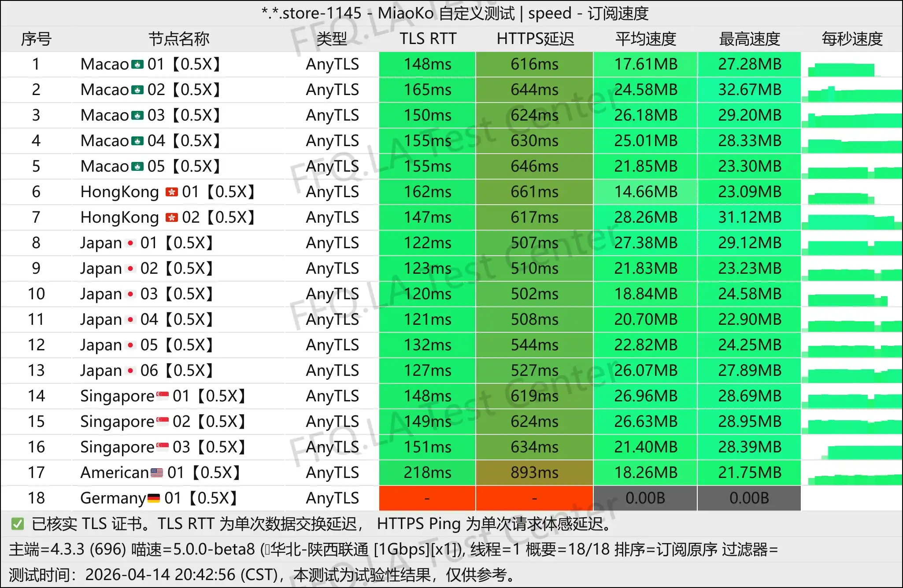The height and width of the screenshot is (588, 903).
Task: Click the 148ms TLS RTT cell for Macao 01
Action: point(427,65)
